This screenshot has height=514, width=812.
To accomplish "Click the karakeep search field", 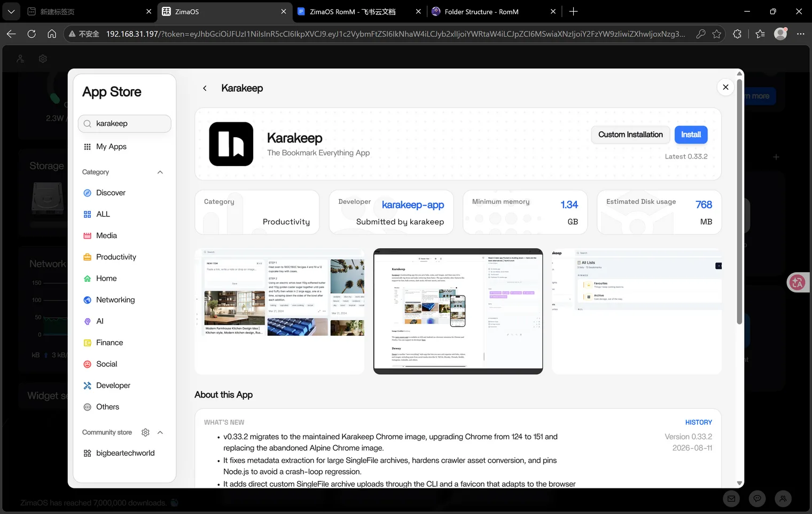I will [x=124, y=124].
